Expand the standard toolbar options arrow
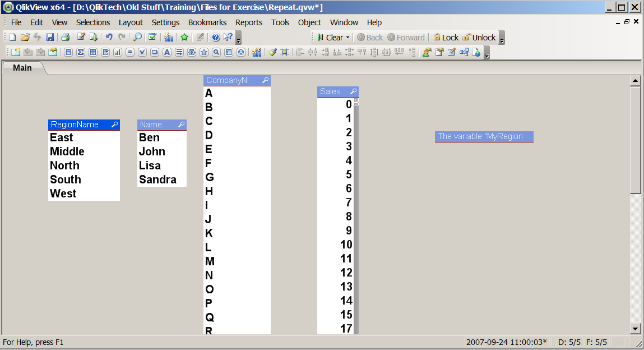This screenshot has width=644, height=350. point(239,38)
